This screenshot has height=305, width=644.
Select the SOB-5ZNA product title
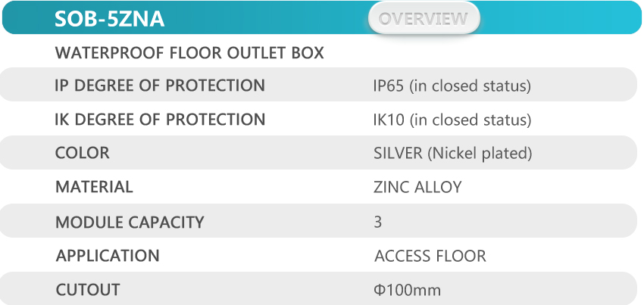coord(109,19)
